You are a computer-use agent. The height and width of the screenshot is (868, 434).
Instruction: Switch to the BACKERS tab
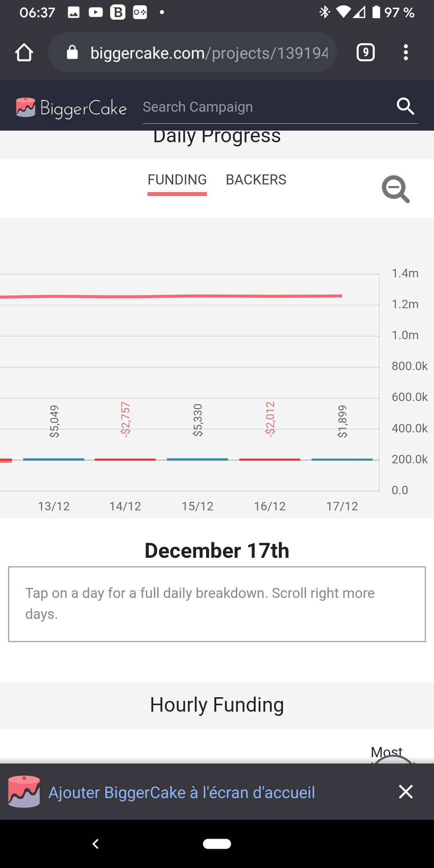point(256,180)
